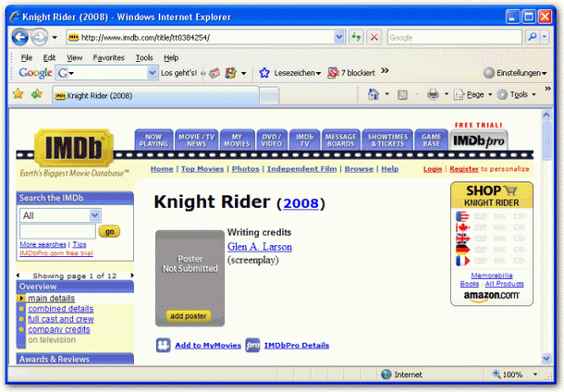
Task: Open the Tools gear icon
Action: pyautogui.click(x=502, y=94)
